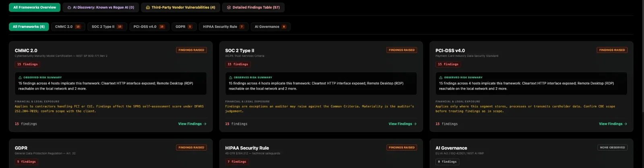
Task: Click Financial & Legal Exposure label in SOC 2 card
Action: pos(247,101)
